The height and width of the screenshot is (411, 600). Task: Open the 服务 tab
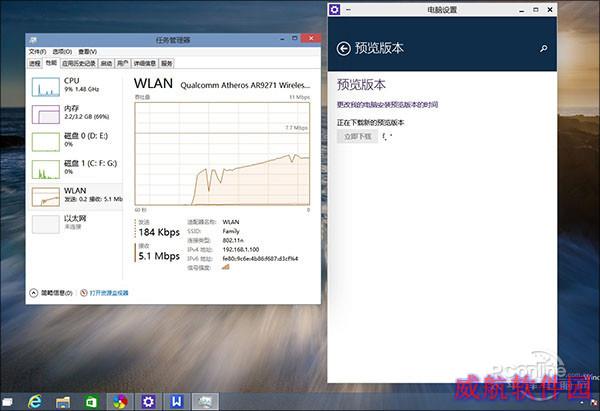pyautogui.click(x=166, y=64)
